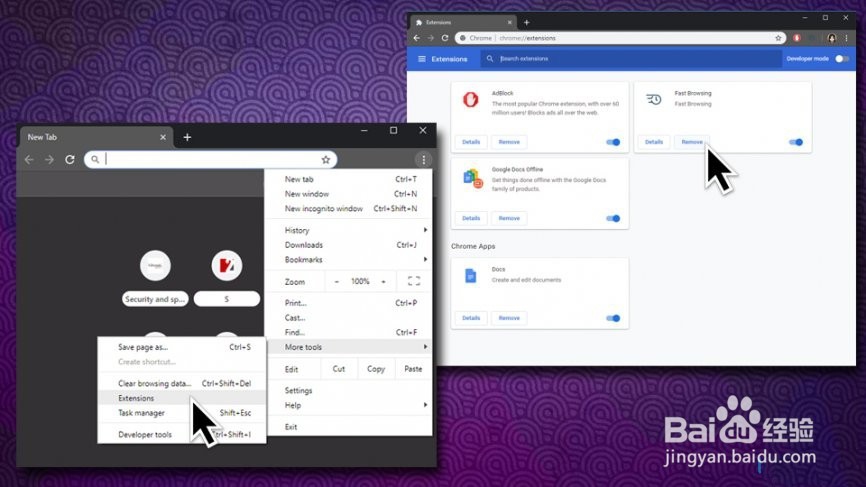The width and height of the screenshot is (866, 487).
Task: Go forward in the New Tab window
Action: (x=49, y=160)
